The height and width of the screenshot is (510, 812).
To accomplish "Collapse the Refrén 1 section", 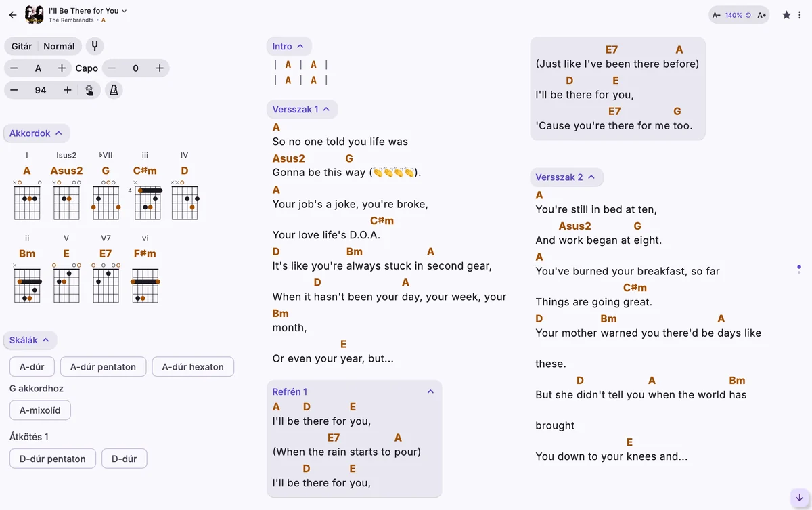I will point(430,391).
